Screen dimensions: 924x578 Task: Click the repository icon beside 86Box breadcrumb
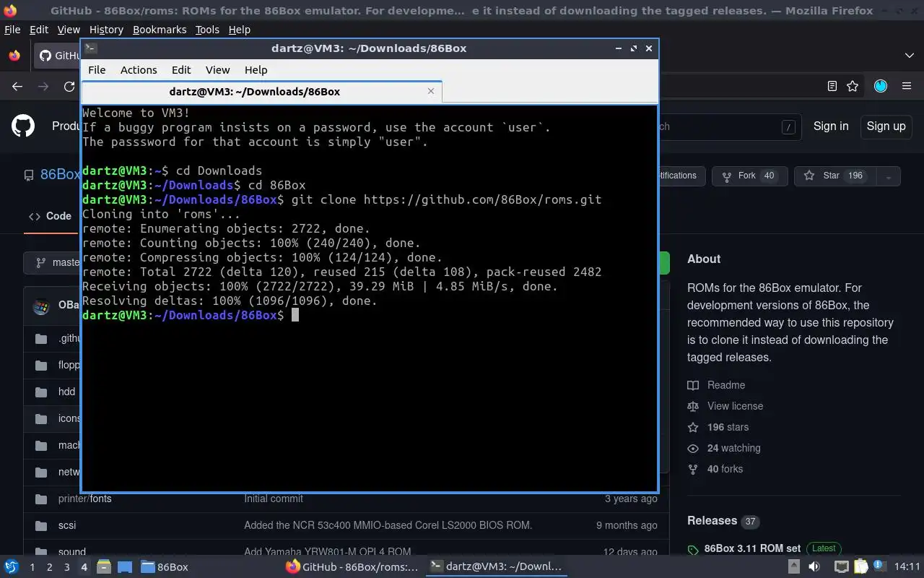(x=29, y=176)
